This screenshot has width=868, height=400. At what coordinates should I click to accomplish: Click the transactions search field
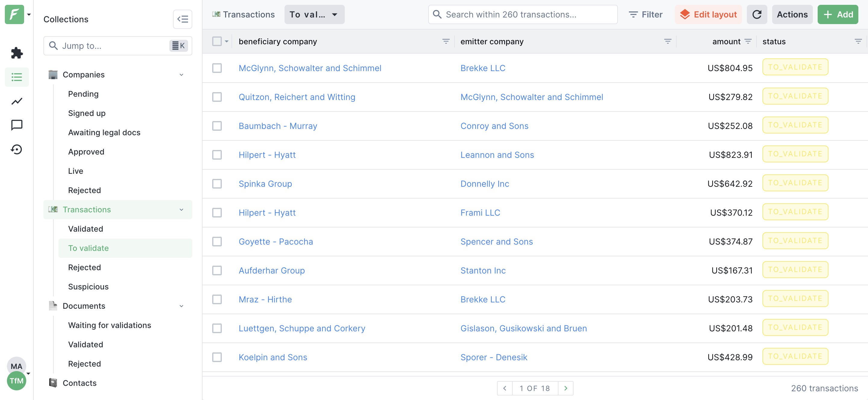point(523,14)
